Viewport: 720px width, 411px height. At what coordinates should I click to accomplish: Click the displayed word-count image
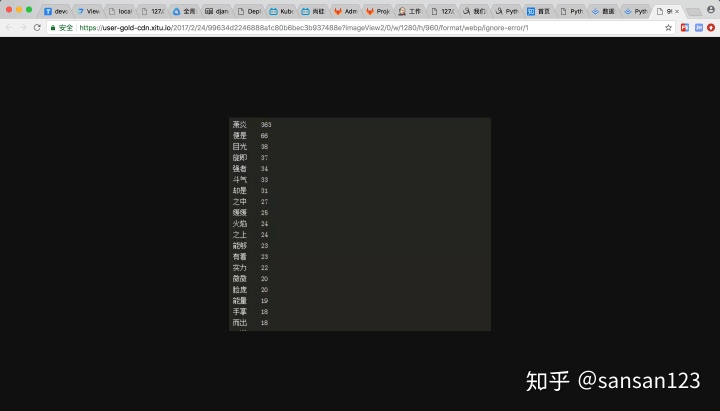[x=360, y=224]
